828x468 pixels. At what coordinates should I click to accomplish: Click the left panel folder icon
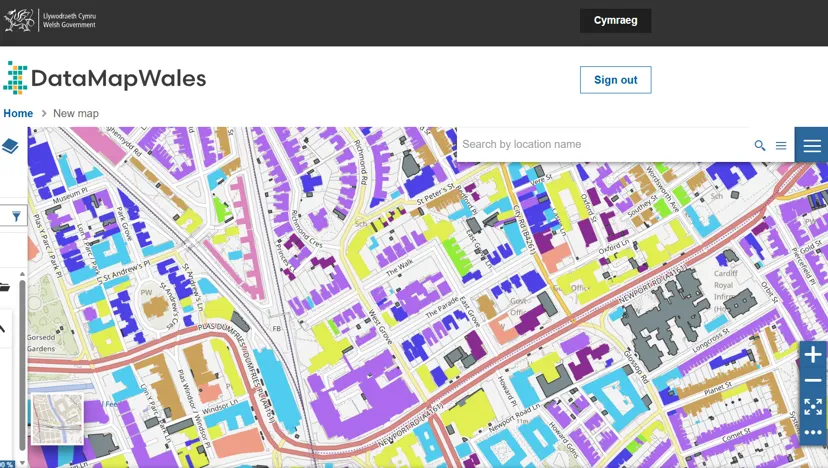coord(5,287)
